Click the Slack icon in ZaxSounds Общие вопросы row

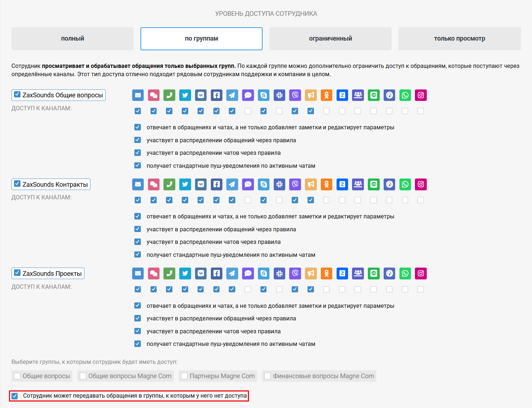point(279,95)
